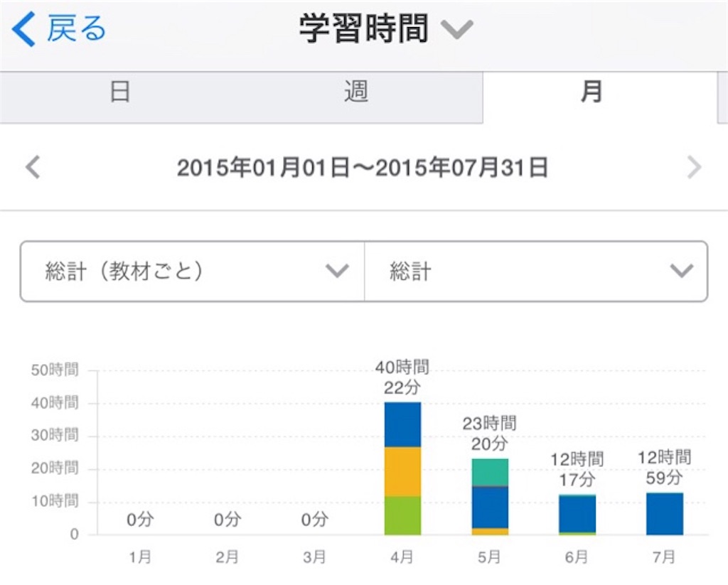Click the date range 2015年01月01日〜2015年07月31日
The height and width of the screenshot is (585, 728).
coord(363,168)
